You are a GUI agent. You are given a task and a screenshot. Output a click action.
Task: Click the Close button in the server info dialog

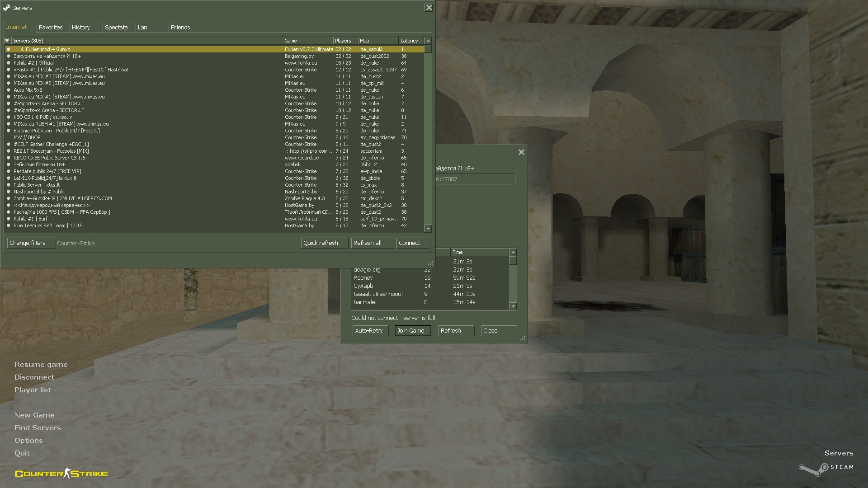tap(499, 331)
